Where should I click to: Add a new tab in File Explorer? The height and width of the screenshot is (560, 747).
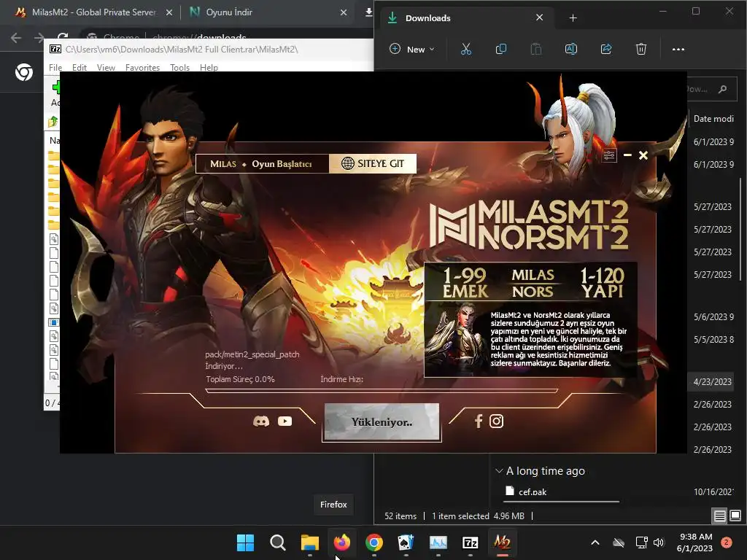click(x=573, y=18)
